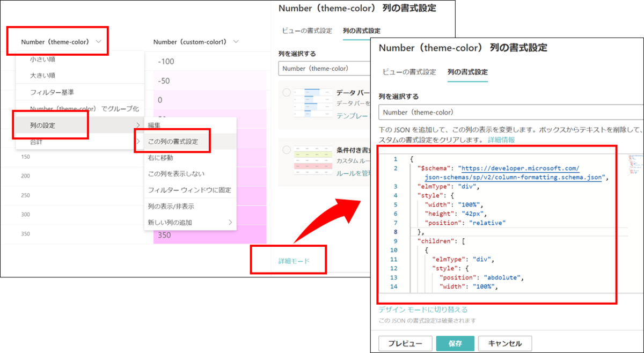Viewport: 644px width, 353px height.
Task: Open 新しい列の追加 submenu
Action: [191, 222]
